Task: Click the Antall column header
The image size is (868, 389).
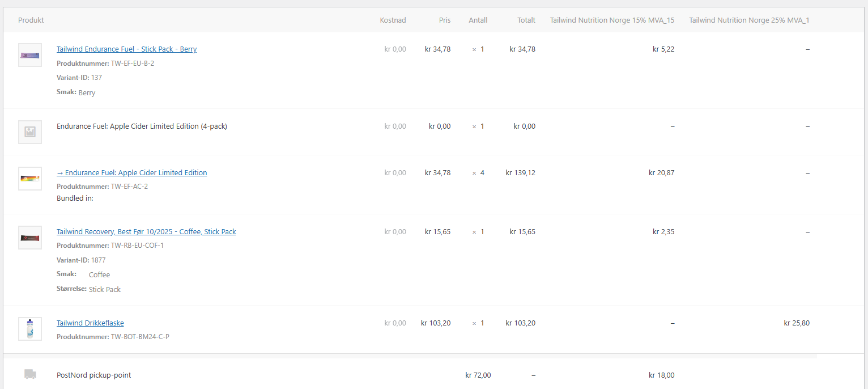Action: (x=478, y=20)
